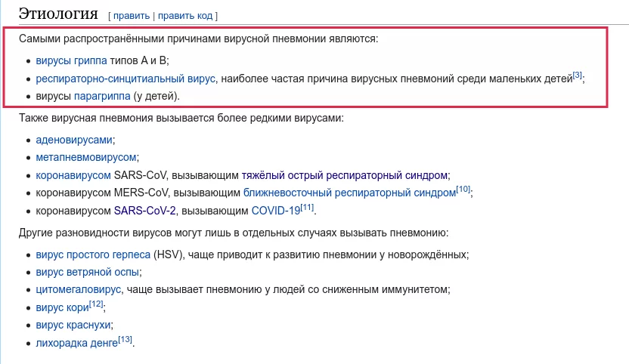Follow the 'SARS-CoV-2' link

point(145,210)
